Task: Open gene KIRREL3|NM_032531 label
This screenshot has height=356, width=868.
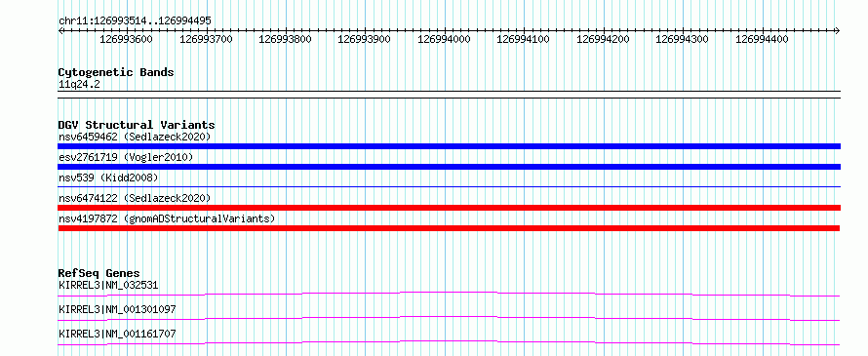Action: click(108, 286)
